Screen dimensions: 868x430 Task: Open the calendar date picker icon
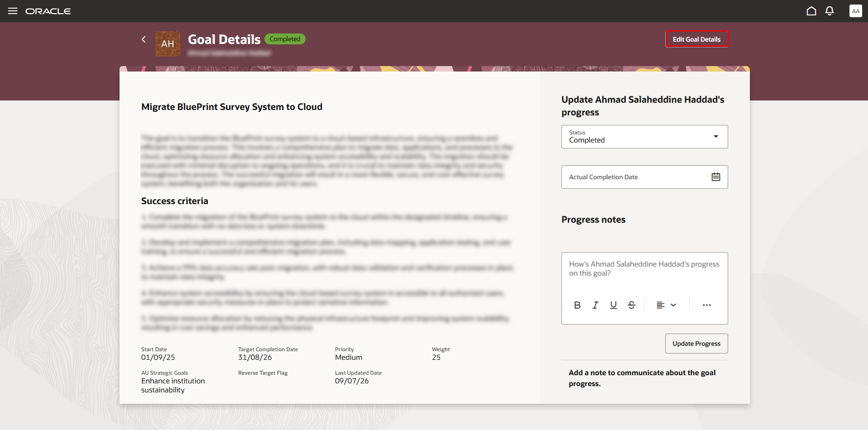point(716,177)
